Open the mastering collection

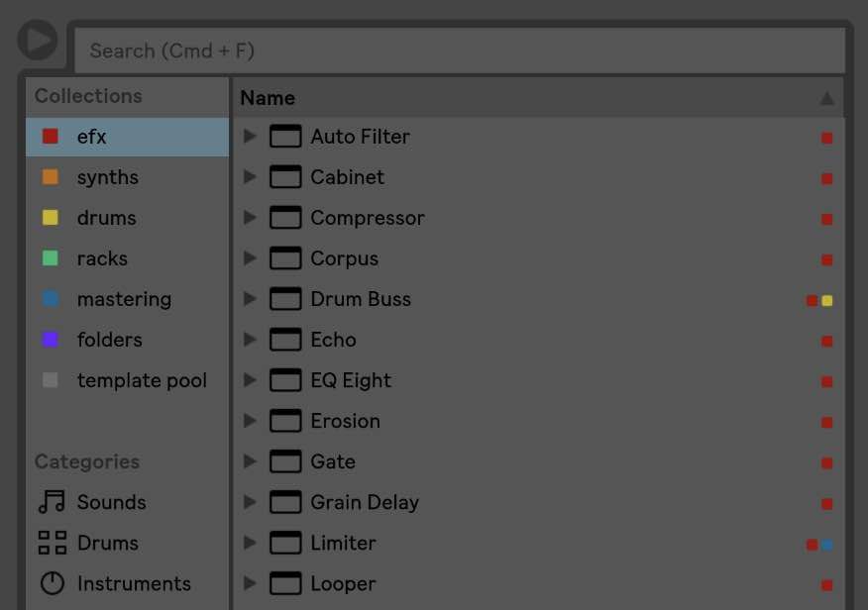click(127, 299)
